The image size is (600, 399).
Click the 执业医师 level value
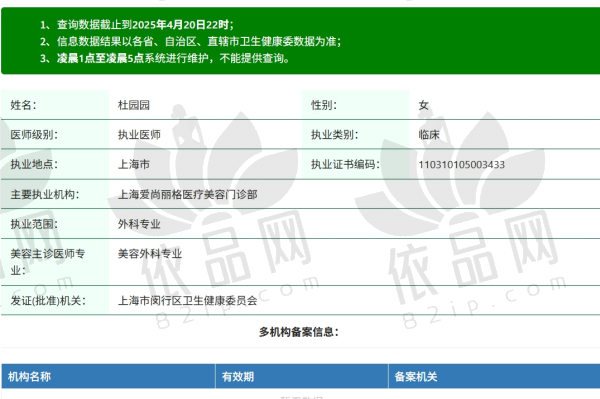(139, 135)
